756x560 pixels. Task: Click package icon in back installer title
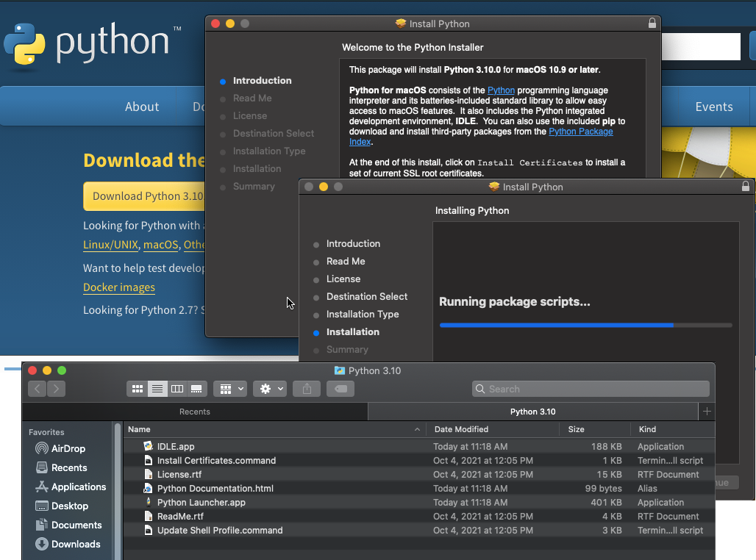[x=400, y=23]
